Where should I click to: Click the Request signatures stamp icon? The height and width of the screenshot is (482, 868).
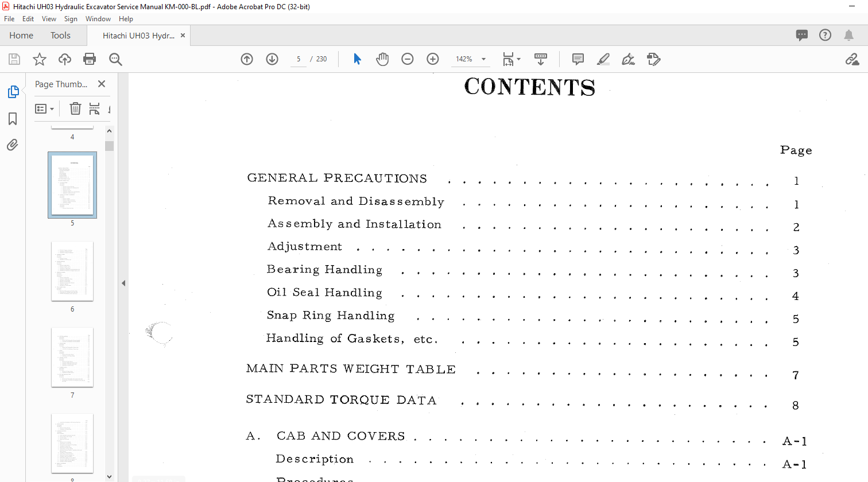click(x=654, y=59)
